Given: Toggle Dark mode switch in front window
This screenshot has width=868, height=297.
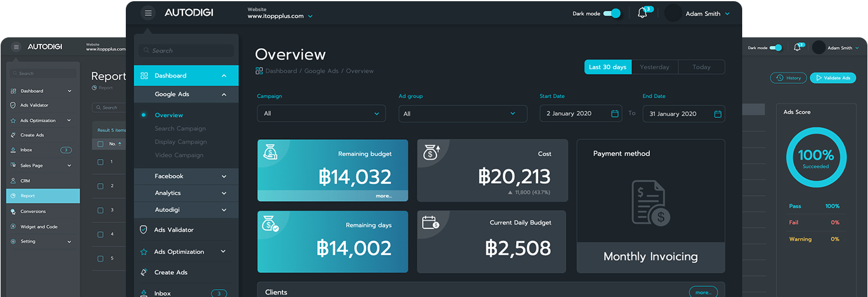Looking at the screenshot, I should pos(612,13).
